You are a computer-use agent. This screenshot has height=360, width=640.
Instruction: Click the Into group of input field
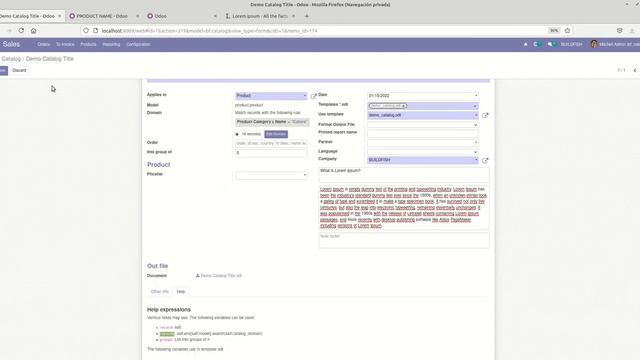click(x=271, y=153)
